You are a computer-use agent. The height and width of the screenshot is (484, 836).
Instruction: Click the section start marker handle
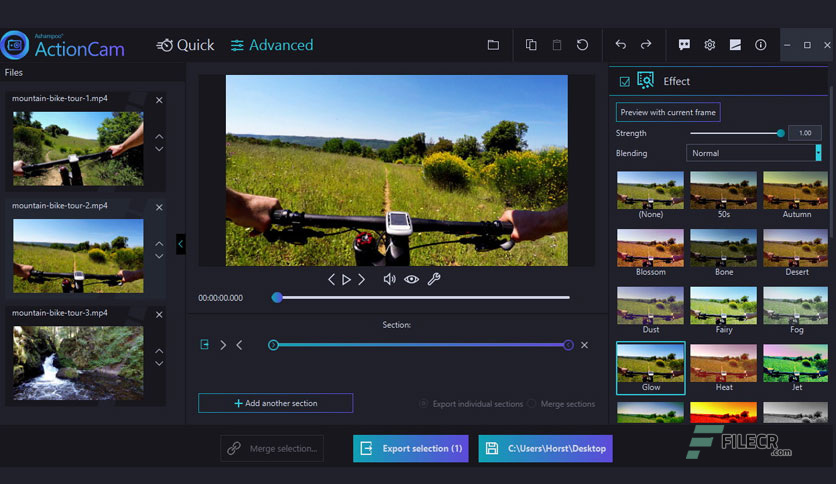[x=273, y=345]
